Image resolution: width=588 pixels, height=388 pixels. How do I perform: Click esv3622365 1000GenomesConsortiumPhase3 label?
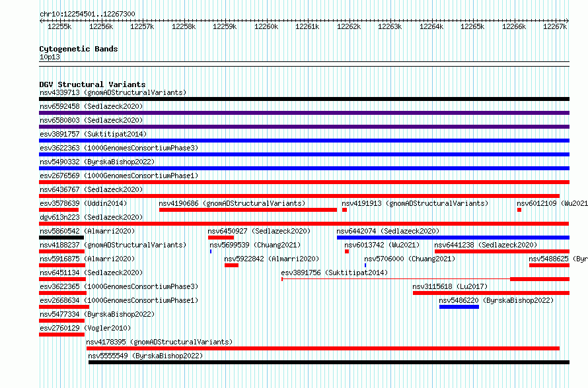click(x=119, y=286)
